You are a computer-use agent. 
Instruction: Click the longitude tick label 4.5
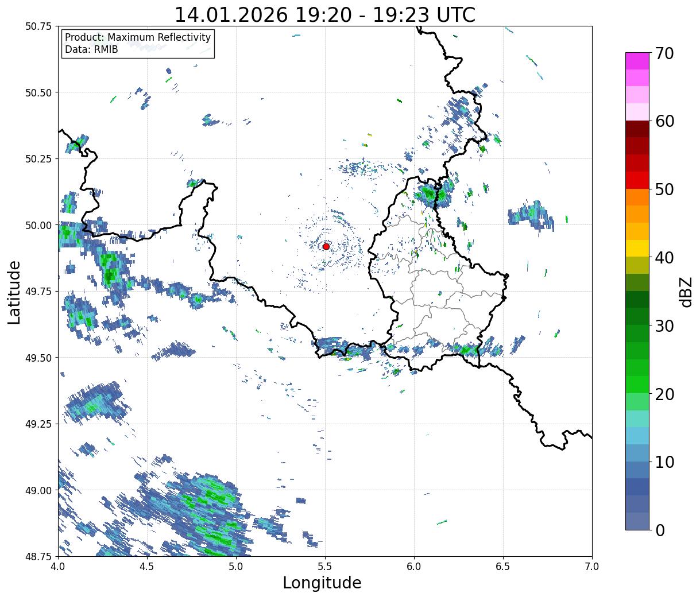147,567
